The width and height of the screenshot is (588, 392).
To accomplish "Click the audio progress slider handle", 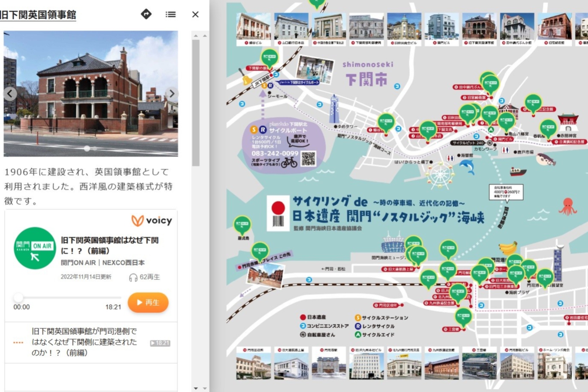I will coord(18,298).
